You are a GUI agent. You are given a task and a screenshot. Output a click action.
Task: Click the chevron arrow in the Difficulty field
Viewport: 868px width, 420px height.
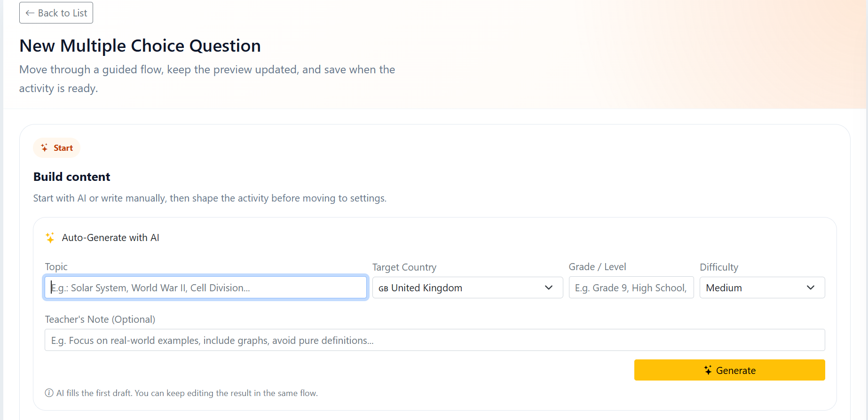(811, 288)
